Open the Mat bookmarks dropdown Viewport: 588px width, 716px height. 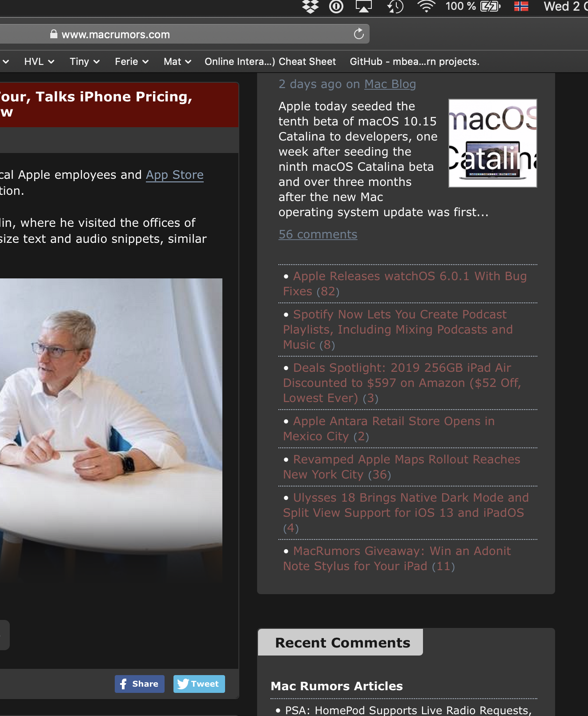point(177,62)
